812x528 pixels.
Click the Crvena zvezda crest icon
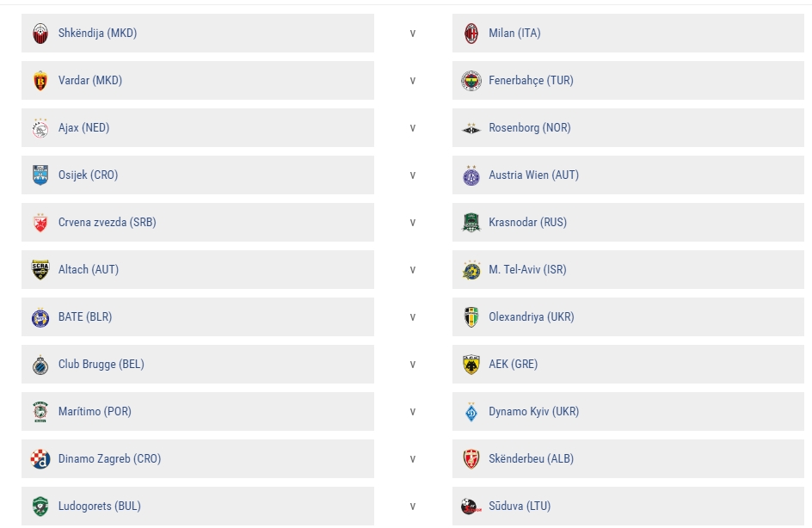click(40, 223)
